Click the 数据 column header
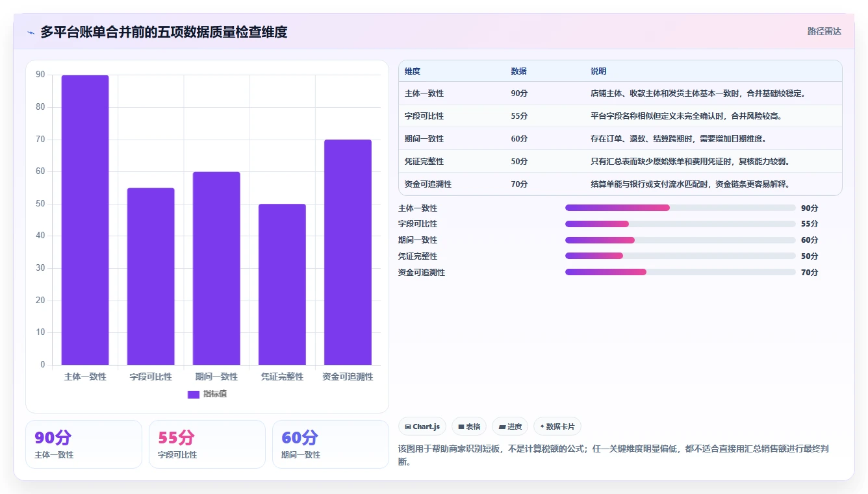Viewport: 868px width, 494px height. [x=518, y=71]
